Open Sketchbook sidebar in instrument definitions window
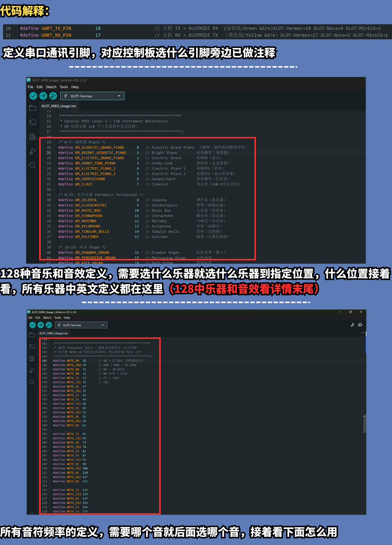 tap(33, 108)
